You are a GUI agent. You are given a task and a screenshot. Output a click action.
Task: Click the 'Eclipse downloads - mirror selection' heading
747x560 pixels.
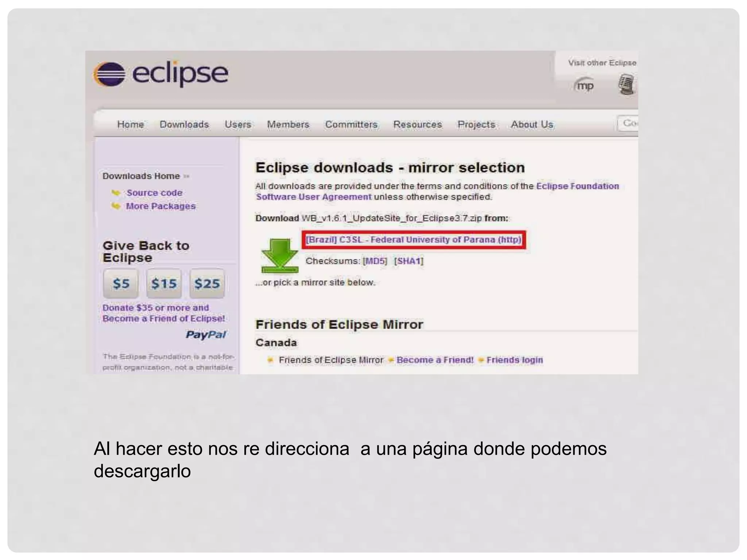click(x=390, y=167)
